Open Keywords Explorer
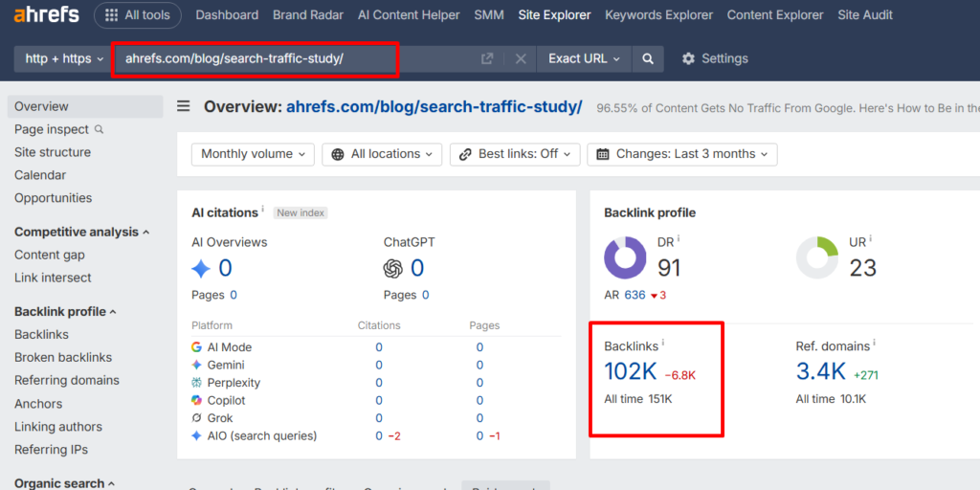The image size is (980, 490). click(x=658, y=15)
